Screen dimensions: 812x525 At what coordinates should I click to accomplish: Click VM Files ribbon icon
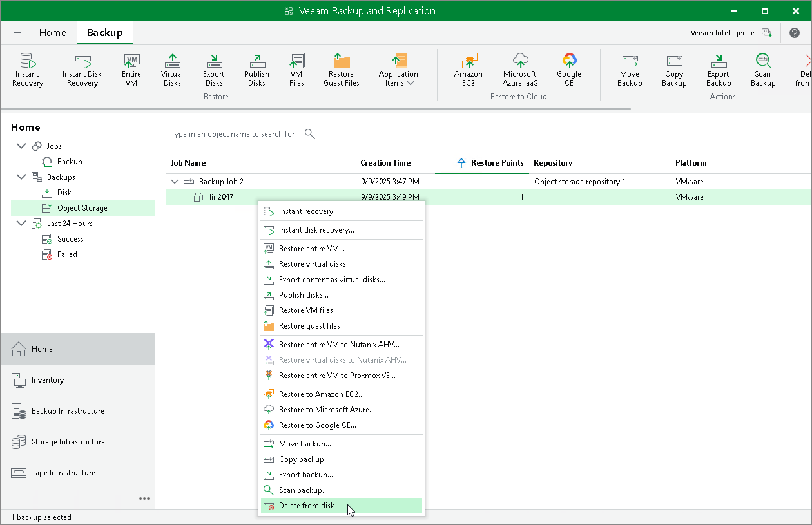pos(296,70)
